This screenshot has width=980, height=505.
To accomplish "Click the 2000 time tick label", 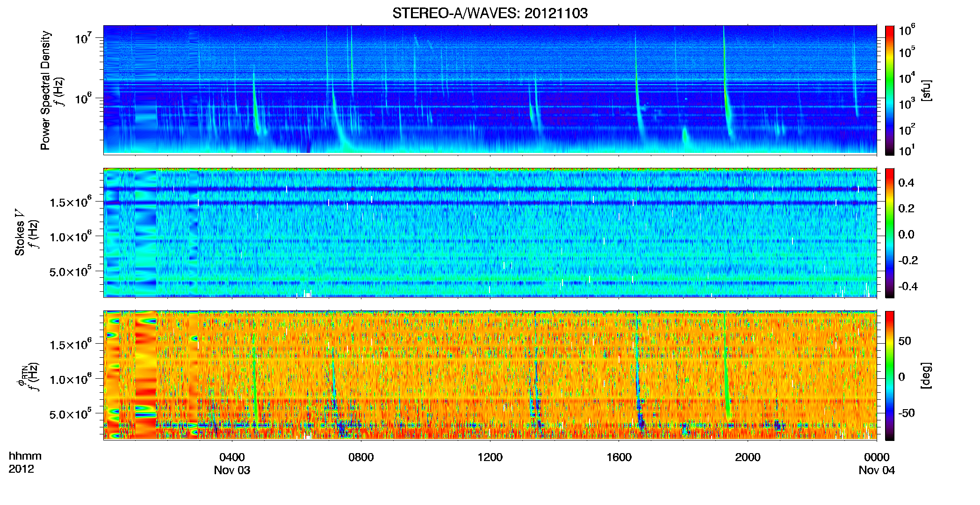I will pos(748,457).
